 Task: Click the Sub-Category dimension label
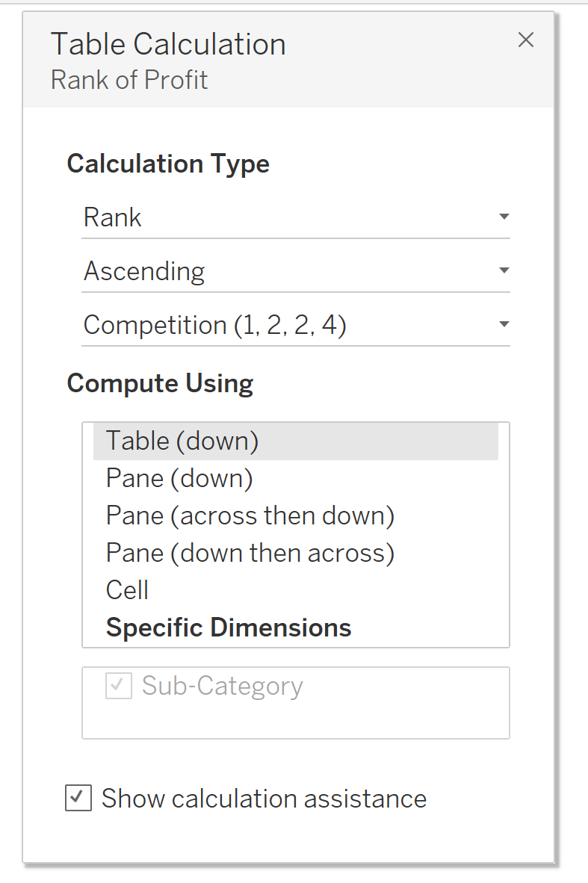[x=222, y=687]
